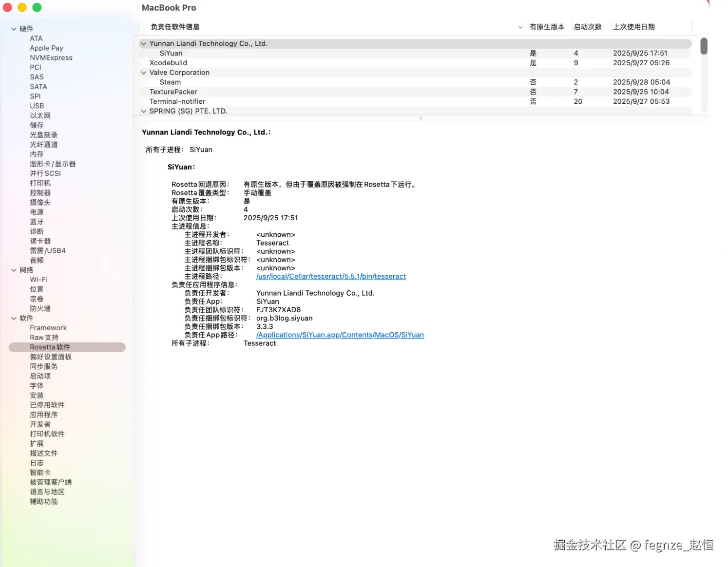Viewport: 728px width, 567px height.
Task: Select SATA sidebar item
Action: (38, 87)
